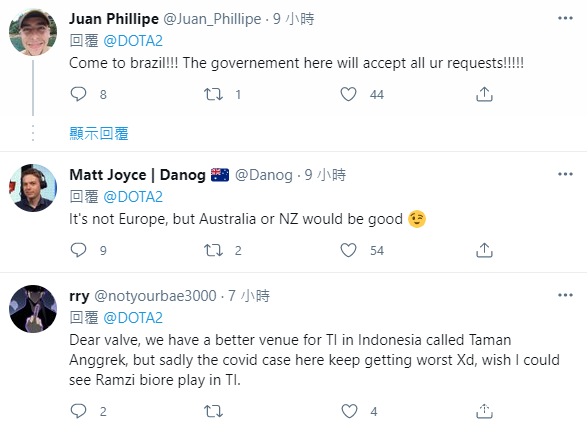Screen dimensions: 587x426
Task: View Juan Phillipe's profile avatar
Action: coord(33,31)
